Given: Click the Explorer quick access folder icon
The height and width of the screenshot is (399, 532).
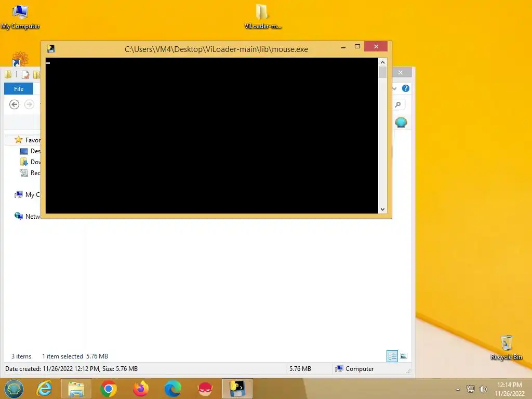Looking at the screenshot, I should coord(8,74).
